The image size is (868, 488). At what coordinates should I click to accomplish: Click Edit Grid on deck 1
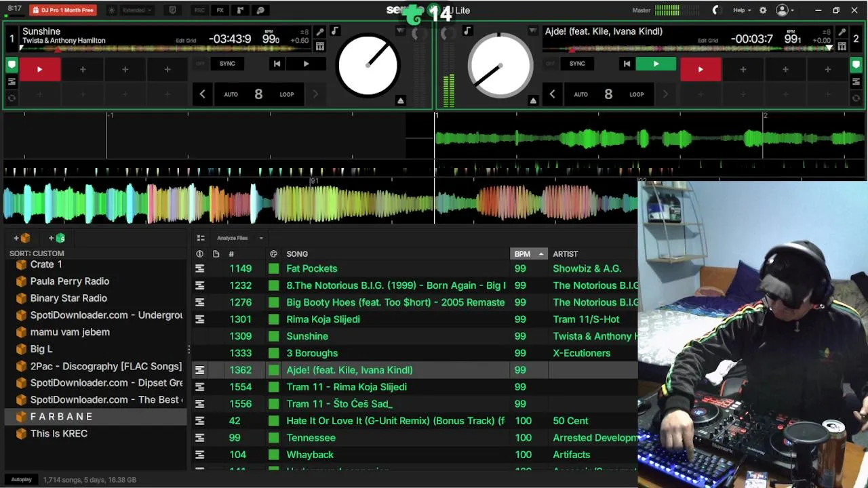[x=186, y=41]
